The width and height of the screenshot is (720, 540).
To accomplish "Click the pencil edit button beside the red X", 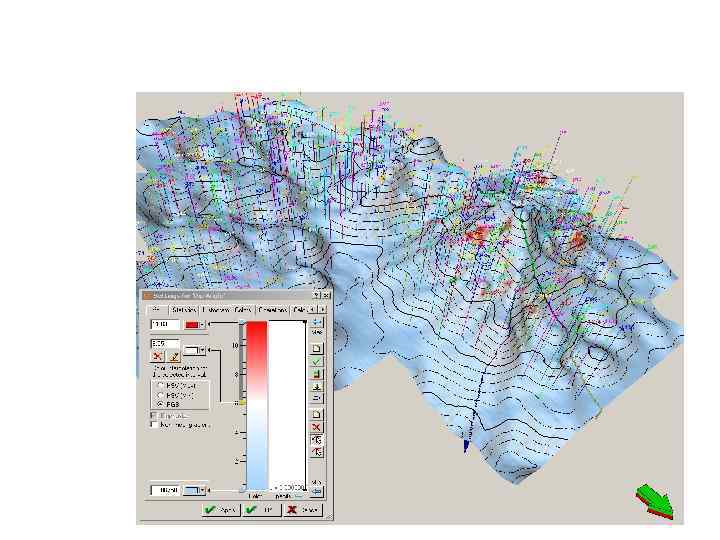I will click(174, 356).
